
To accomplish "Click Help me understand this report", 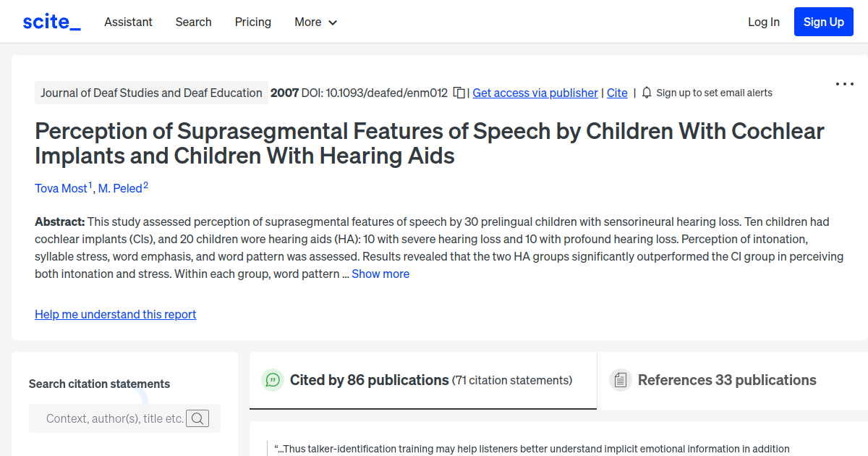I will (115, 314).
